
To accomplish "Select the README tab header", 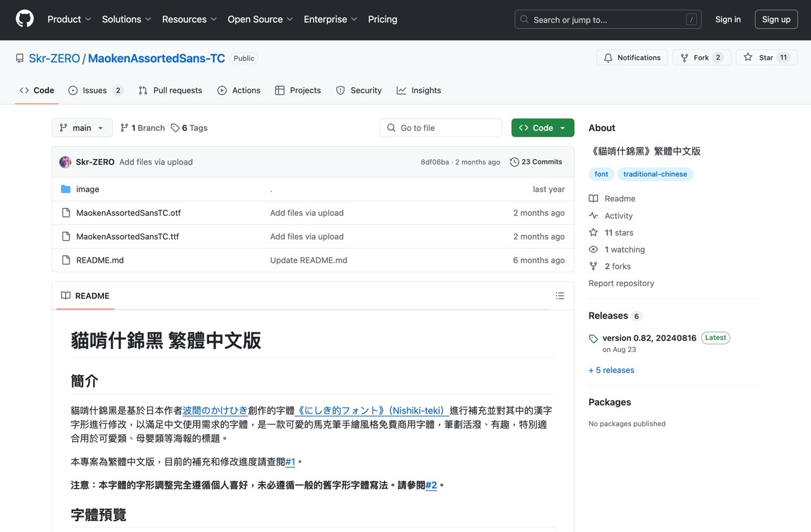I will 86,296.
